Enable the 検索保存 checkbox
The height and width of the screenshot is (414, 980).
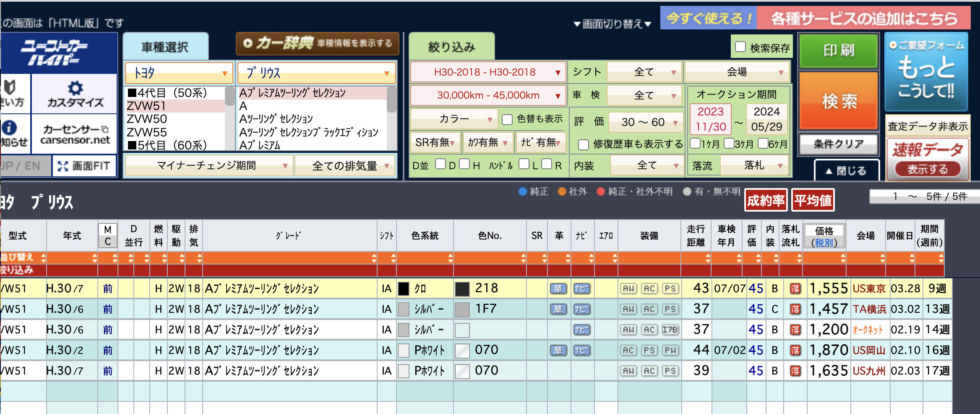(x=740, y=47)
